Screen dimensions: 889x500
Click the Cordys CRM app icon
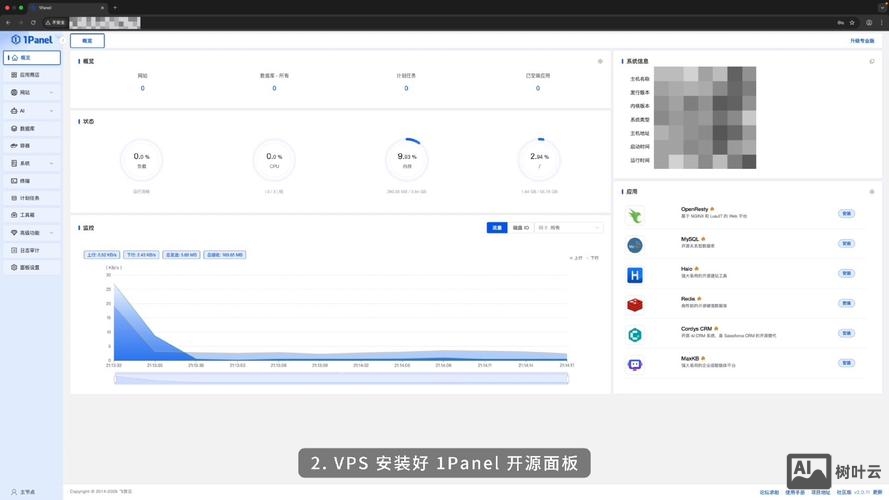(635, 335)
